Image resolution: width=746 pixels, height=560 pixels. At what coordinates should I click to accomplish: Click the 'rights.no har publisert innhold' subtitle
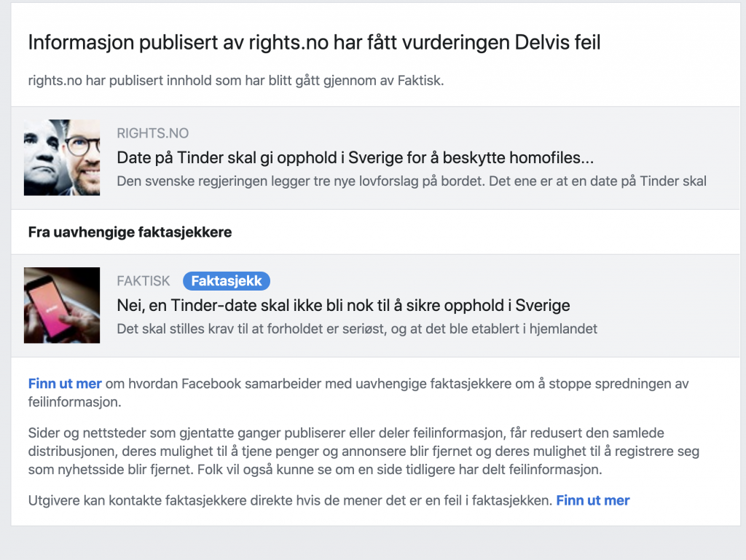coord(236,80)
